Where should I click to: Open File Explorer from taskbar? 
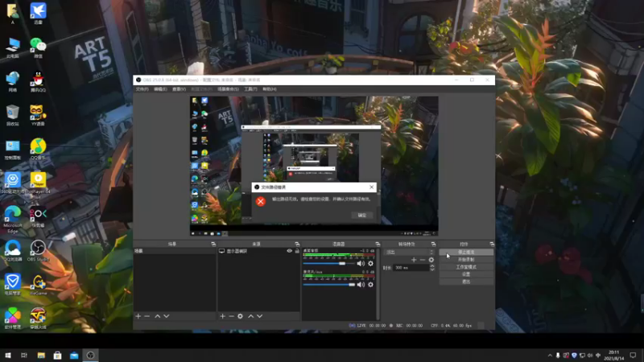41,356
